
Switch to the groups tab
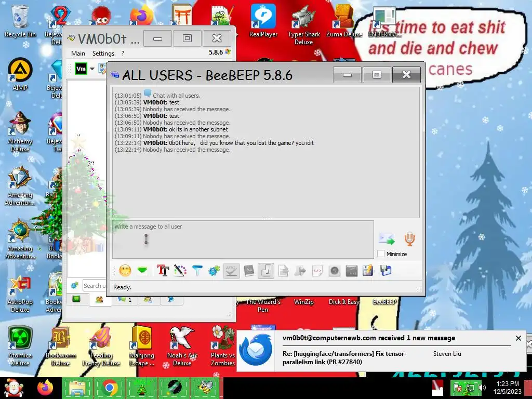coord(148,300)
